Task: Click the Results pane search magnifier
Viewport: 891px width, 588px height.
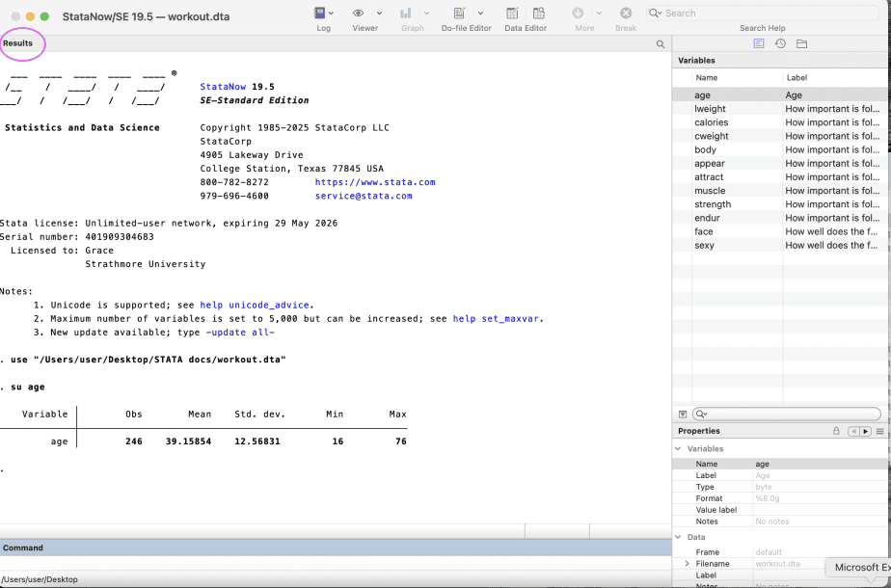Action: pyautogui.click(x=661, y=44)
